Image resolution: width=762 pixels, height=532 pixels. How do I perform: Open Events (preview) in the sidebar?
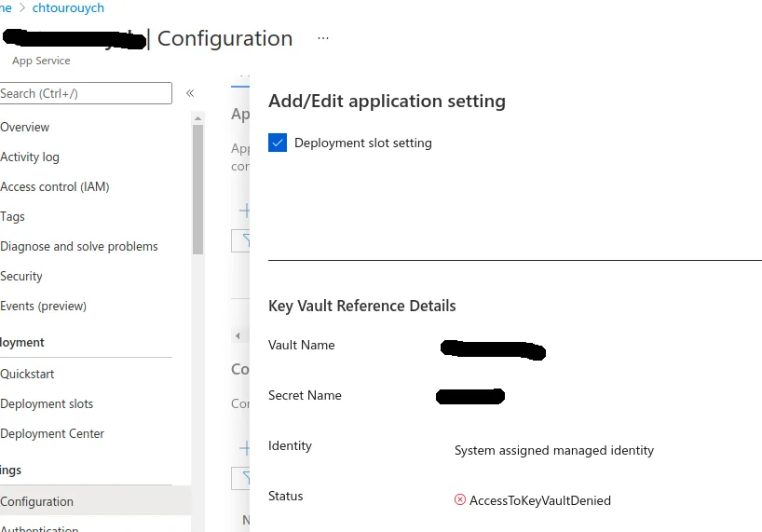click(43, 306)
